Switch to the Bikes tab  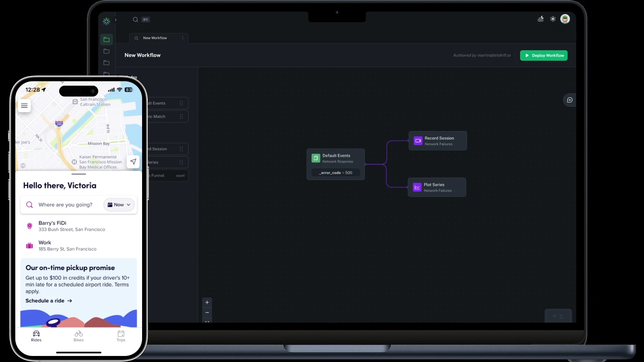tap(78, 336)
